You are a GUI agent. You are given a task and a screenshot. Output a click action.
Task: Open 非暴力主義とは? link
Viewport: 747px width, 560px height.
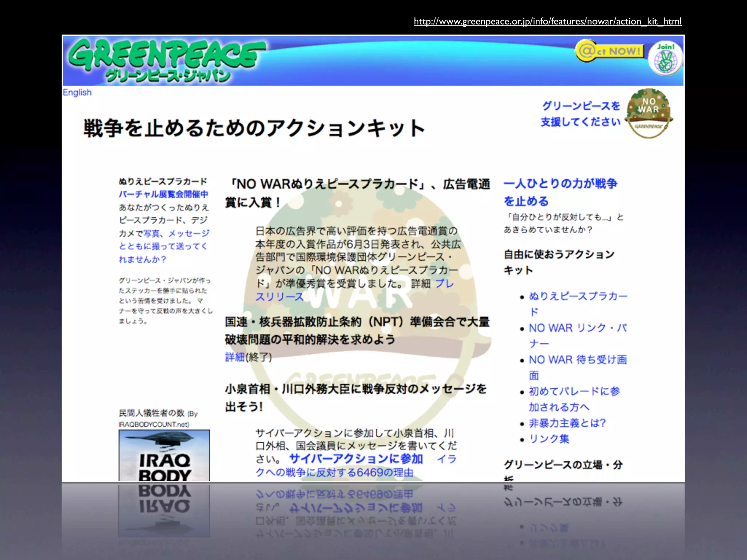tap(567, 423)
